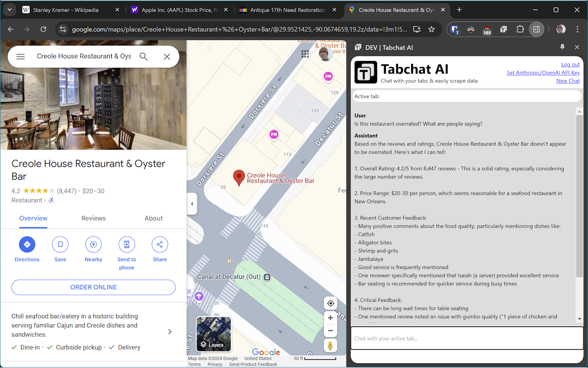Open the Privacy link below the map
Viewport: 588px width, 368px height.
click(215, 364)
